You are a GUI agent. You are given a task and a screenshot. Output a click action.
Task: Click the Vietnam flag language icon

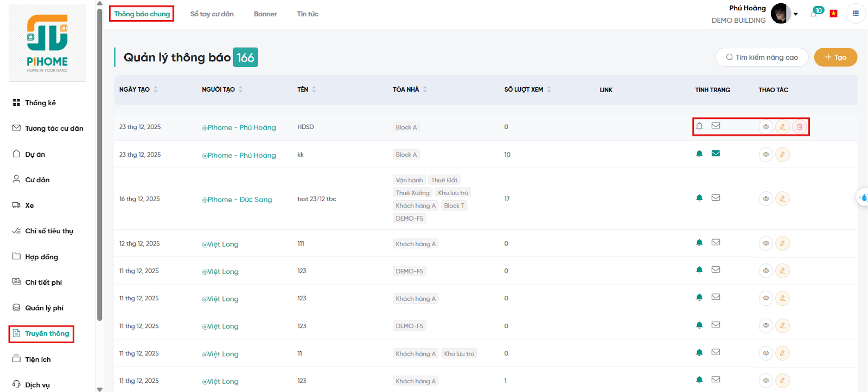tap(834, 14)
